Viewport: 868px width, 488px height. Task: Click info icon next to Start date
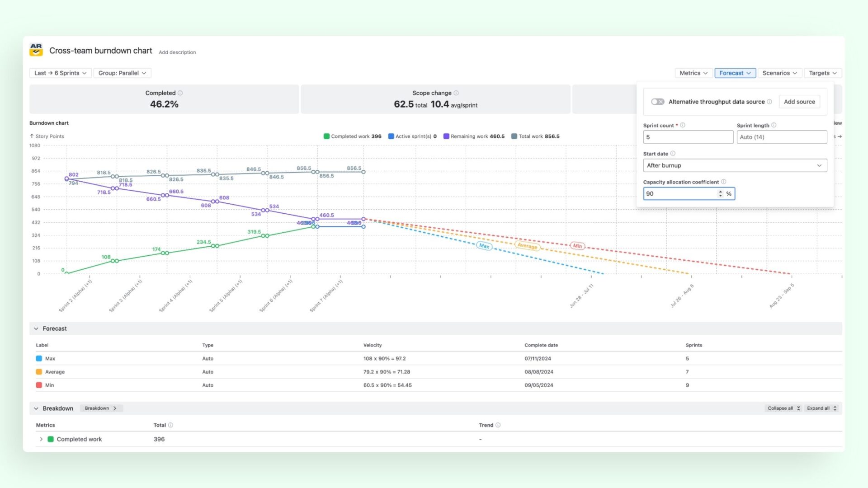click(x=673, y=154)
